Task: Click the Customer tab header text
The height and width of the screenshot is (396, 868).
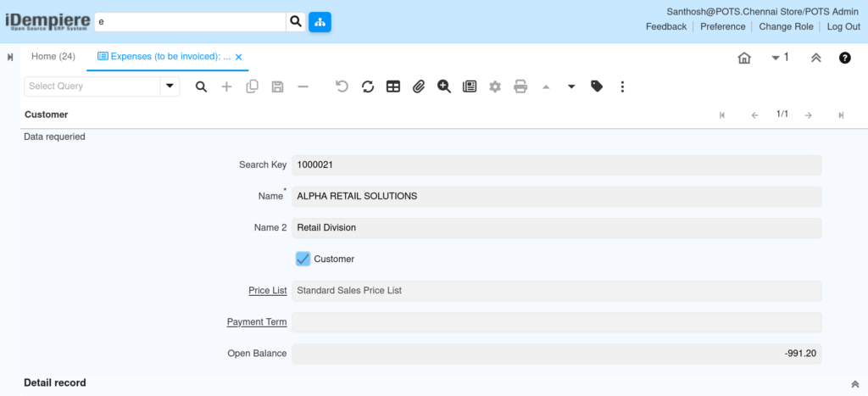Action: [47, 114]
